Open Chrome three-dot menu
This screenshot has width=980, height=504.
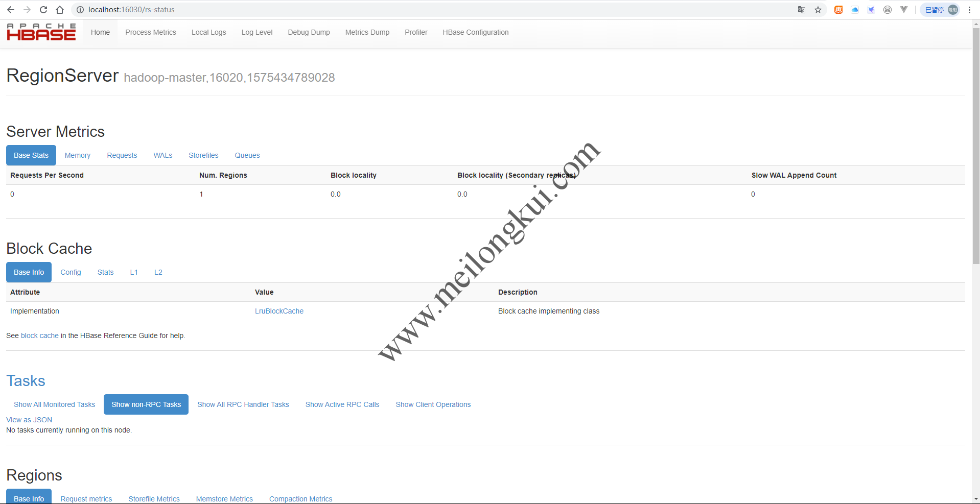coord(969,10)
